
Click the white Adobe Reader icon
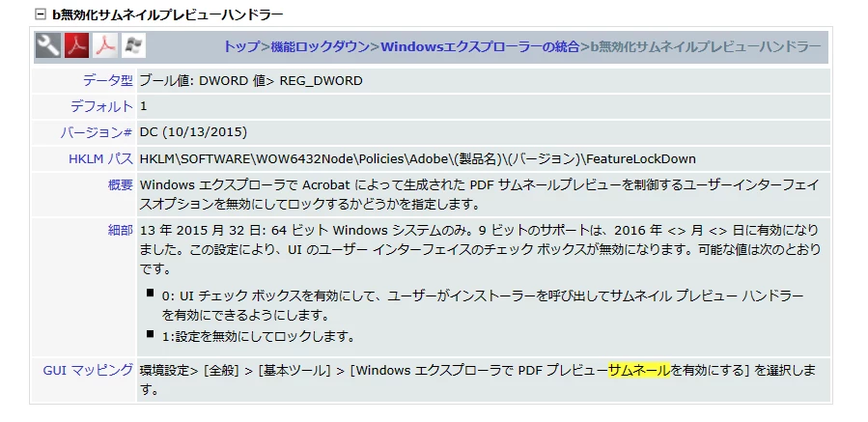coord(105,45)
